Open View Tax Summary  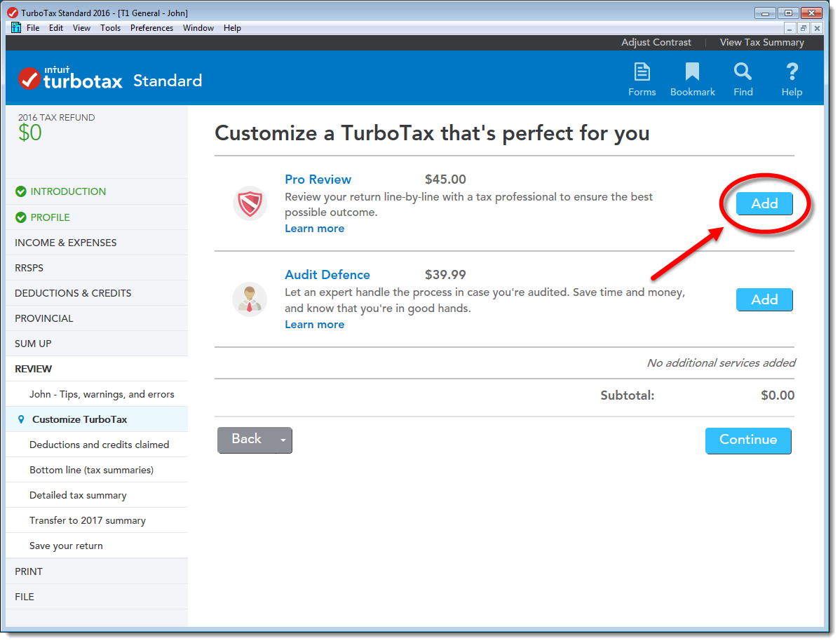point(761,42)
